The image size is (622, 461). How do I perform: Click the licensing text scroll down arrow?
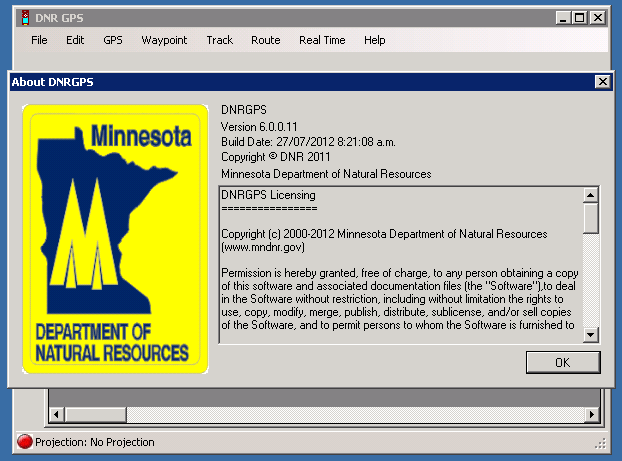coord(590,334)
